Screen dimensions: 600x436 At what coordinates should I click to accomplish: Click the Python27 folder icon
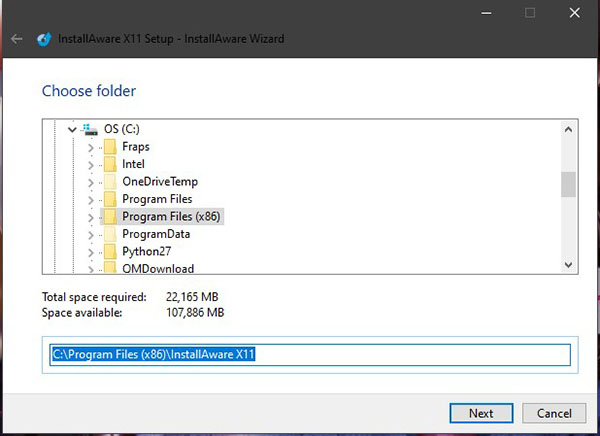[x=110, y=251]
